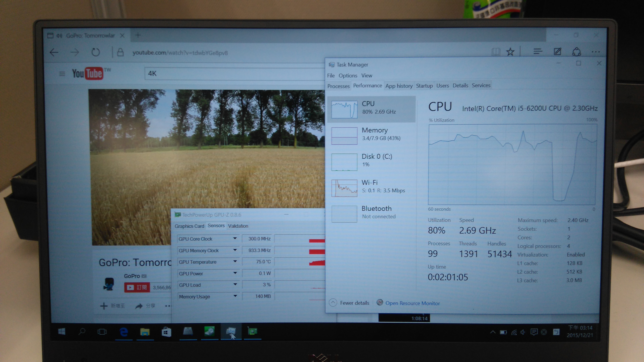Click Make a Web Note icon
This screenshot has height=362, width=644.
(557, 52)
